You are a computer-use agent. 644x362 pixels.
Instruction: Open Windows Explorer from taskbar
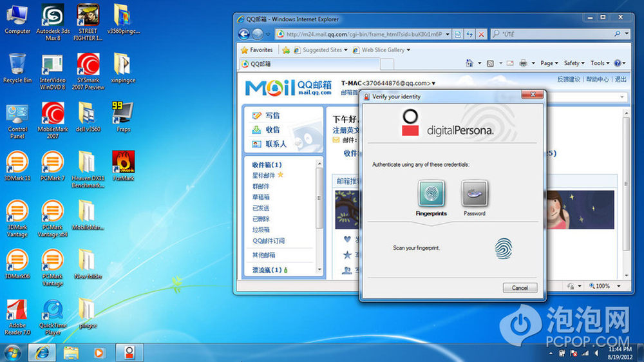pyautogui.click(x=71, y=352)
